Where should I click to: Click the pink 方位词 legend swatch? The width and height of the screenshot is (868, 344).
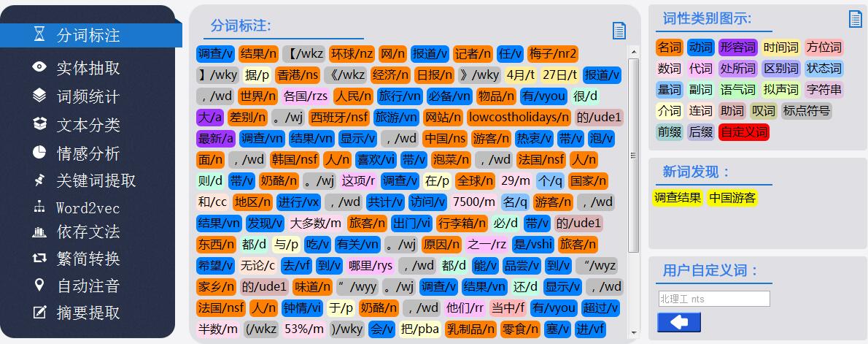[824, 47]
